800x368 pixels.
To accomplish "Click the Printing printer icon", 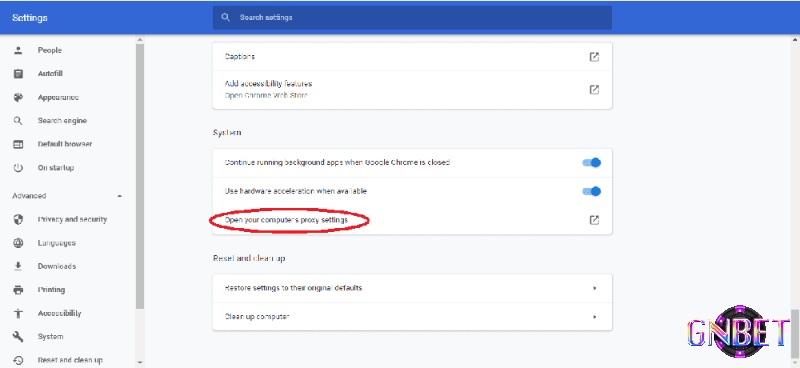I will click(18, 290).
